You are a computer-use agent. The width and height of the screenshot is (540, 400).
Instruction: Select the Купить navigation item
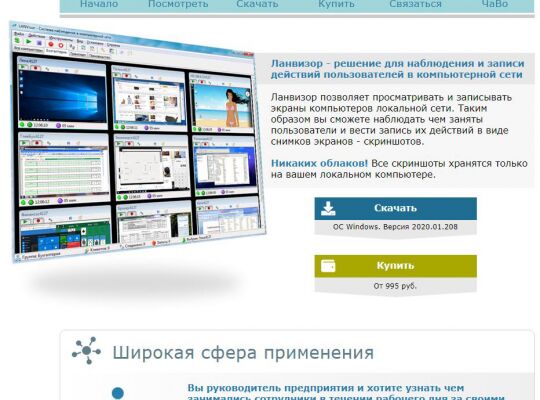coord(336,4)
